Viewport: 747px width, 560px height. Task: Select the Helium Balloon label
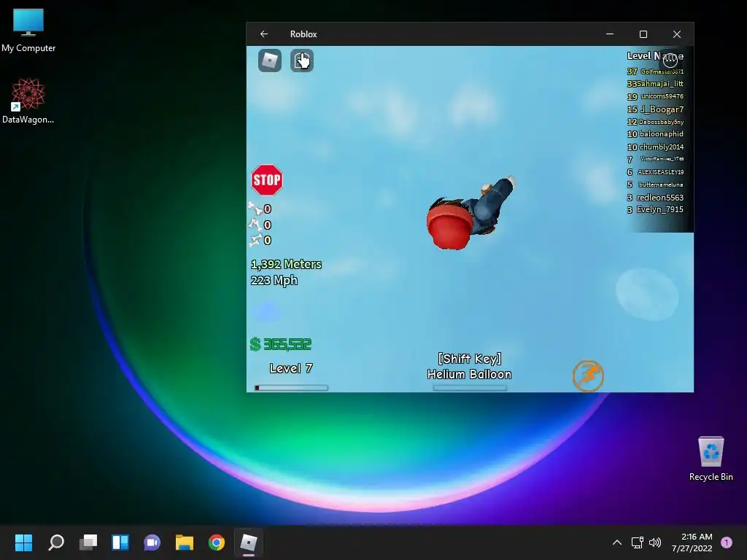(x=469, y=374)
